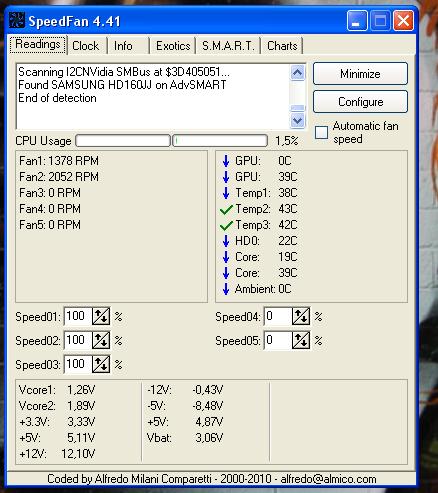Click the Speed02 up/down stepper

[x=101, y=340]
